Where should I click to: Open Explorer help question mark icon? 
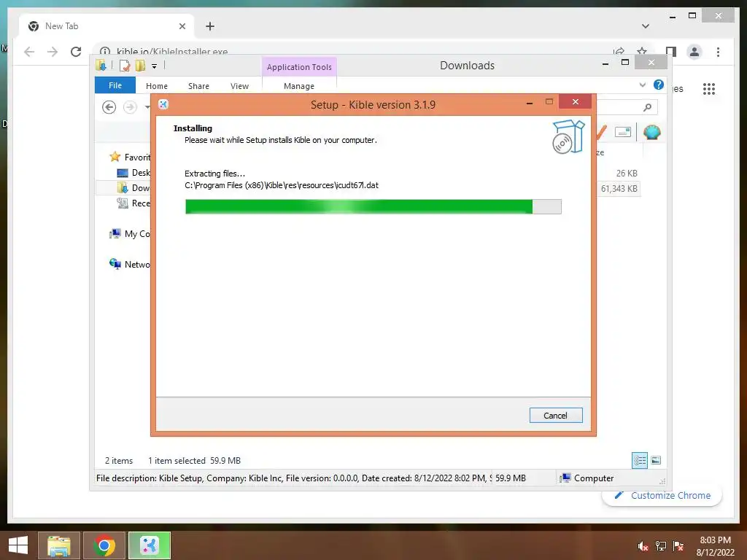[x=659, y=85]
